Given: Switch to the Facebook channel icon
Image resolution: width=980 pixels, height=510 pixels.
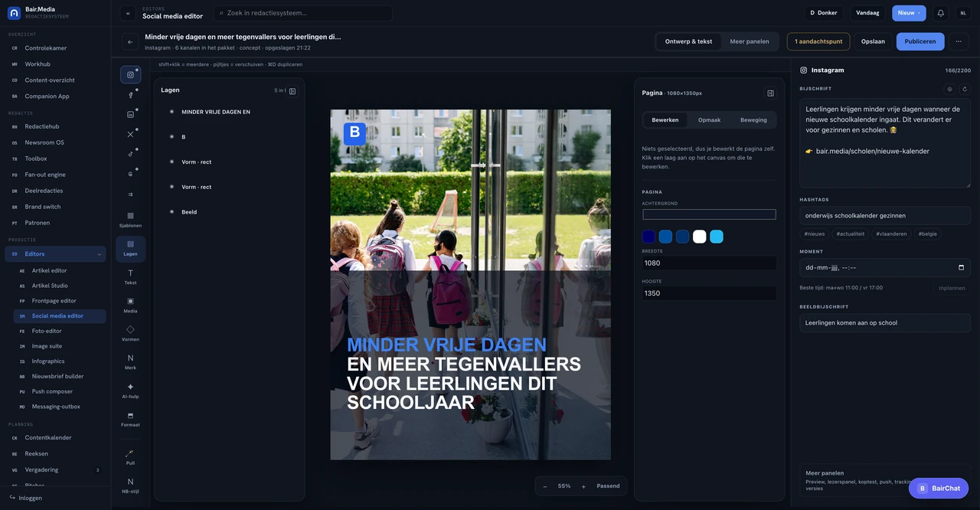Looking at the screenshot, I should [x=130, y=94].
